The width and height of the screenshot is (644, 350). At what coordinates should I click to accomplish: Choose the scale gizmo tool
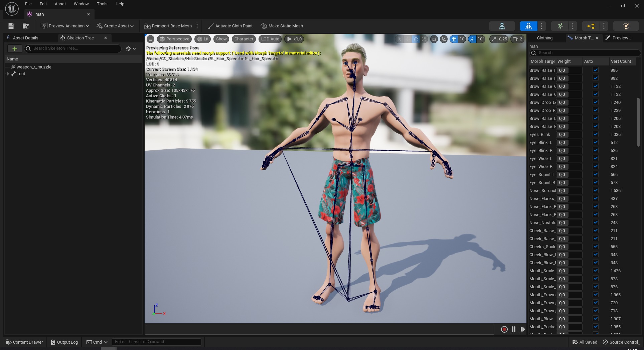click(424, 39)
